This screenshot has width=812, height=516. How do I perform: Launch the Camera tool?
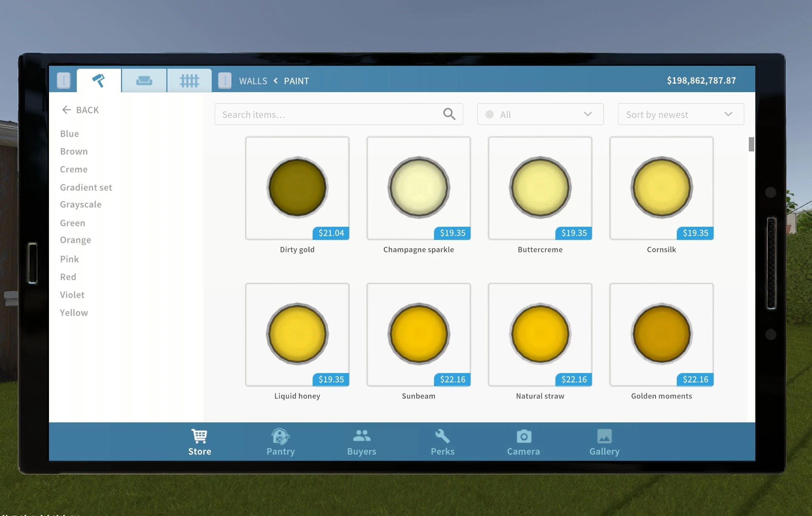[x=523, y=442]
